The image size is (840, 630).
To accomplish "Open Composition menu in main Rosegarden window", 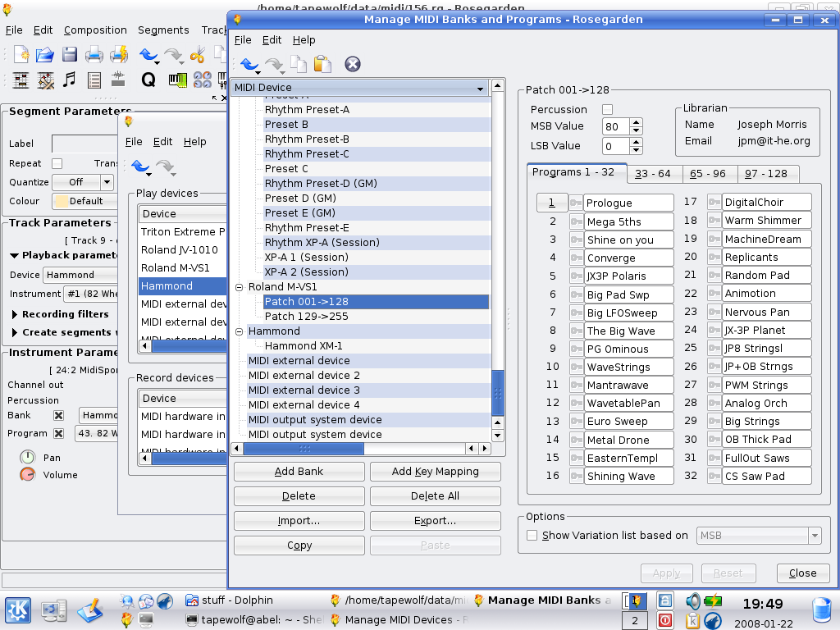I will (95, 30).
